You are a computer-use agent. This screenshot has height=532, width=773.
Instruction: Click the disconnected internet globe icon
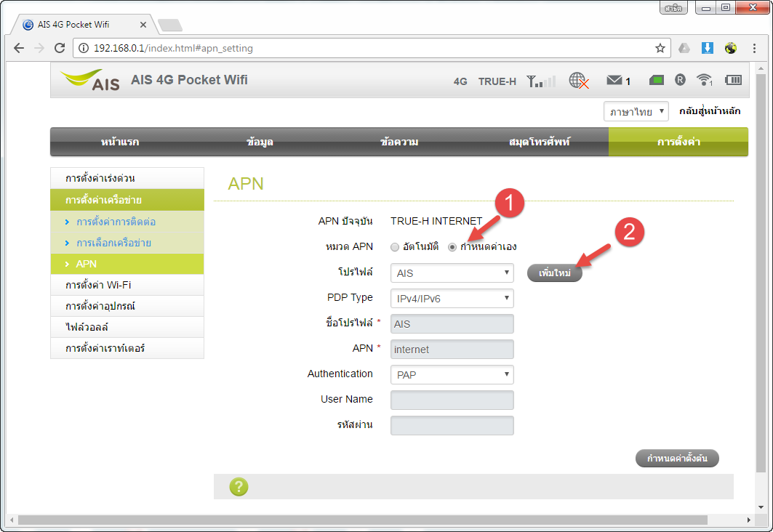(579, 80)
